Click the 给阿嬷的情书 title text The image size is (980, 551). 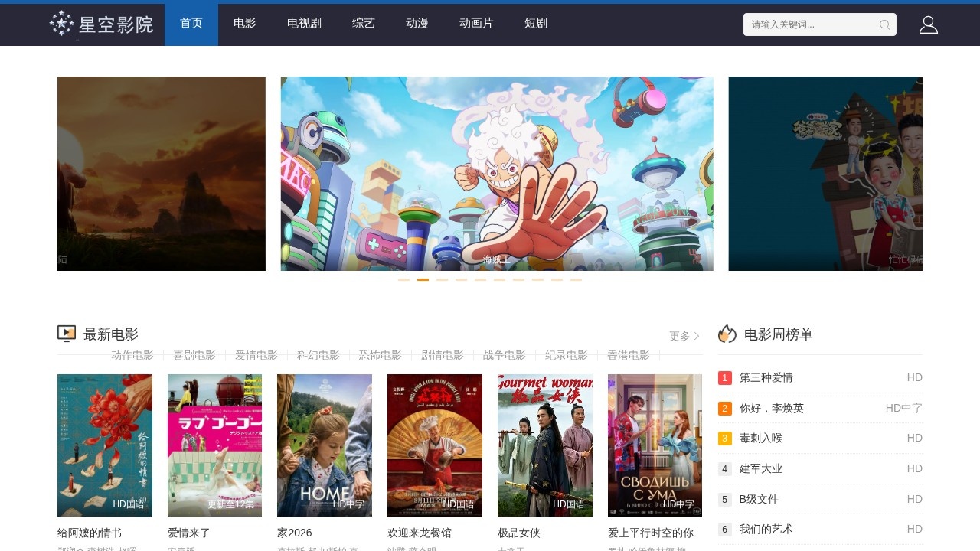90,533
